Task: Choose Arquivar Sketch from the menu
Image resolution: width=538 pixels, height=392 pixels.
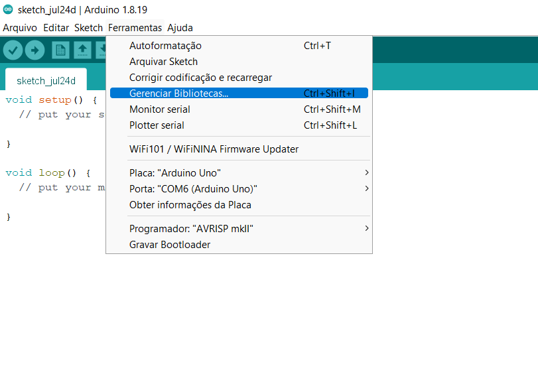Action: coord(239,62)
